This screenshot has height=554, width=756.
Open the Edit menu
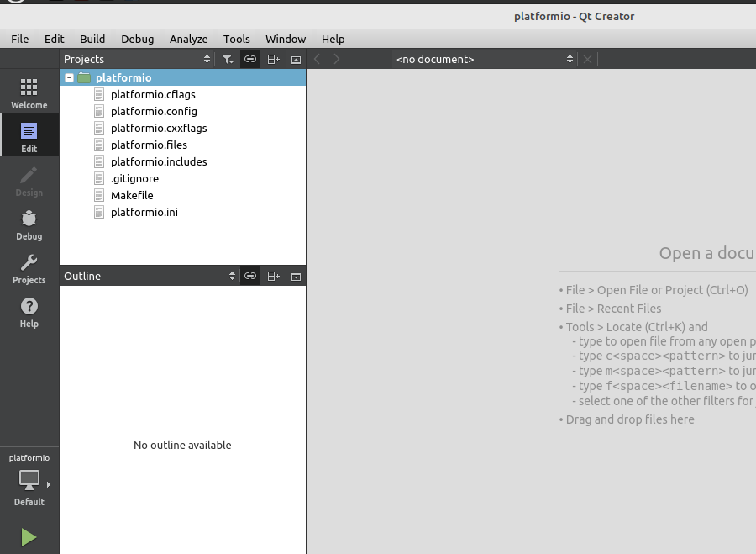(x=54, y=39)
